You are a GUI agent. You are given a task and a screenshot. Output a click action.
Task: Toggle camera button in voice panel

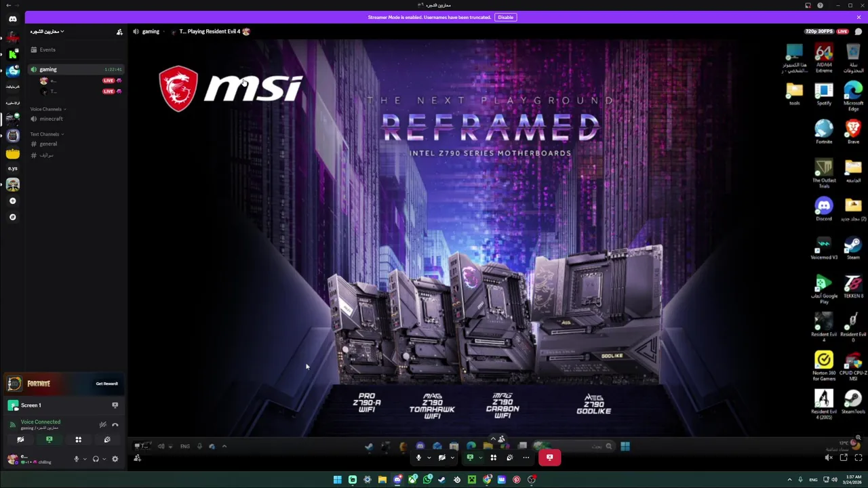20,440
